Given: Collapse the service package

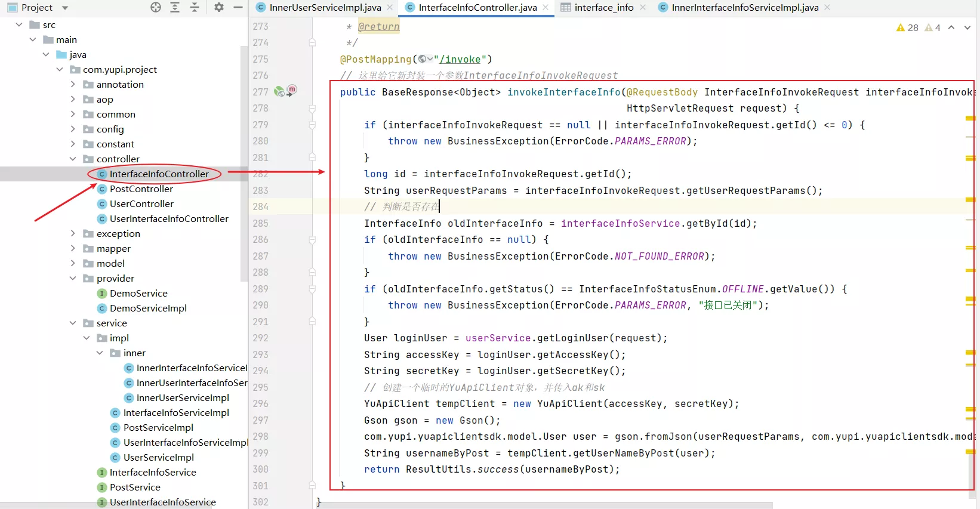Looking at the screenshot, I should (x=73, y=323).
